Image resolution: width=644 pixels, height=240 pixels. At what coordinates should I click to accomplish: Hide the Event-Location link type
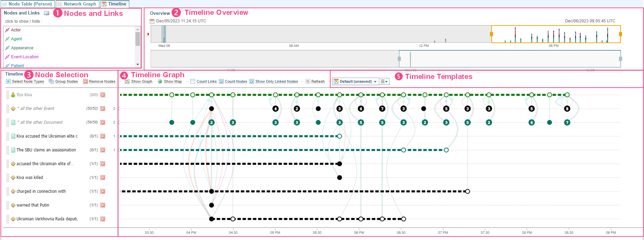24,57
